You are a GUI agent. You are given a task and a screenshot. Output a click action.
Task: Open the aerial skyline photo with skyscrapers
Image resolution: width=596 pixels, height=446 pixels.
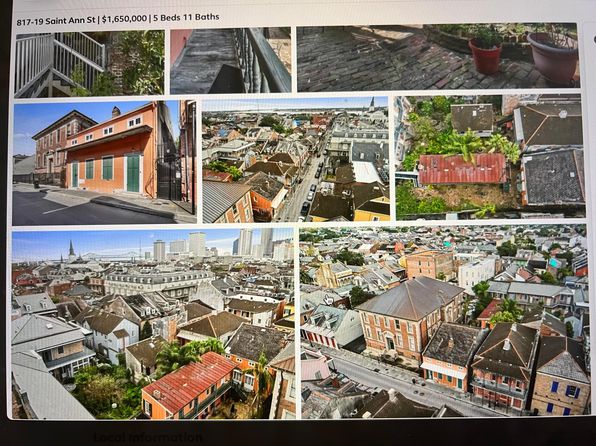(x=154, y=324)
